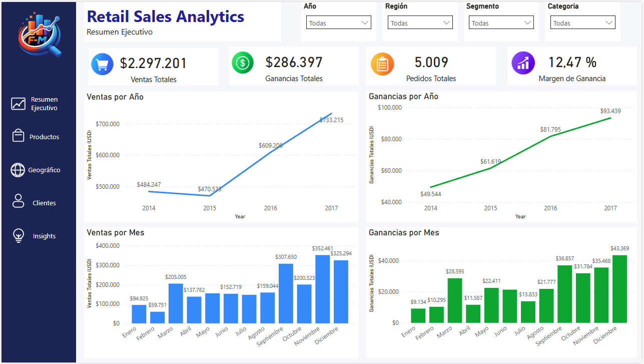Image resolution: width=644 pixels, height=364 pixels.
Task: Click the $93.439 data label
Action: pos(610,111)
